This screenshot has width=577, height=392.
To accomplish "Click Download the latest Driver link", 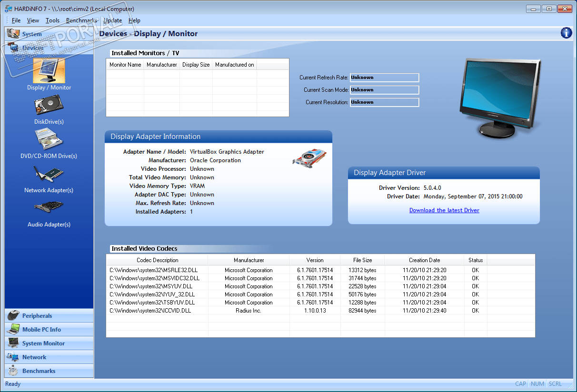I will click(444, 210).
